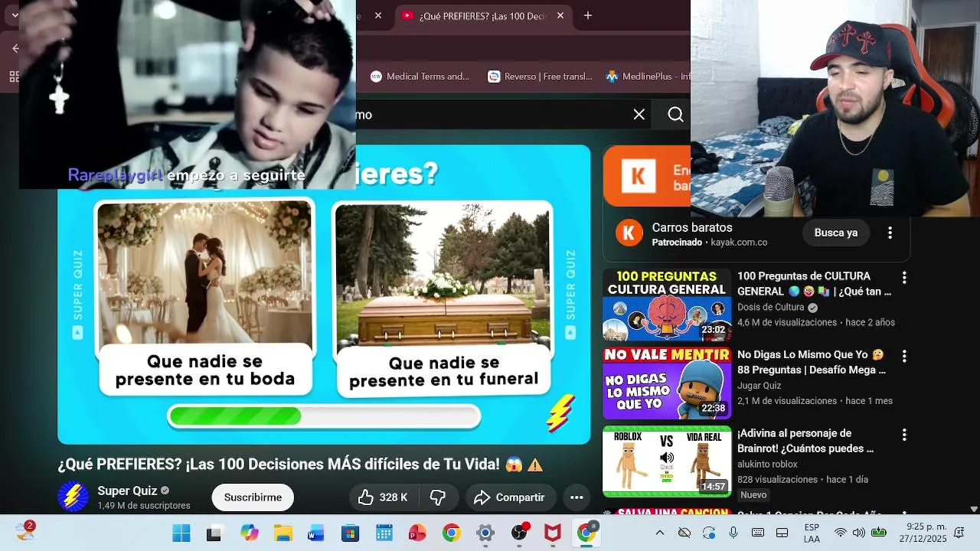
Task: Open the Kayak ad logo
Action: 629,233
